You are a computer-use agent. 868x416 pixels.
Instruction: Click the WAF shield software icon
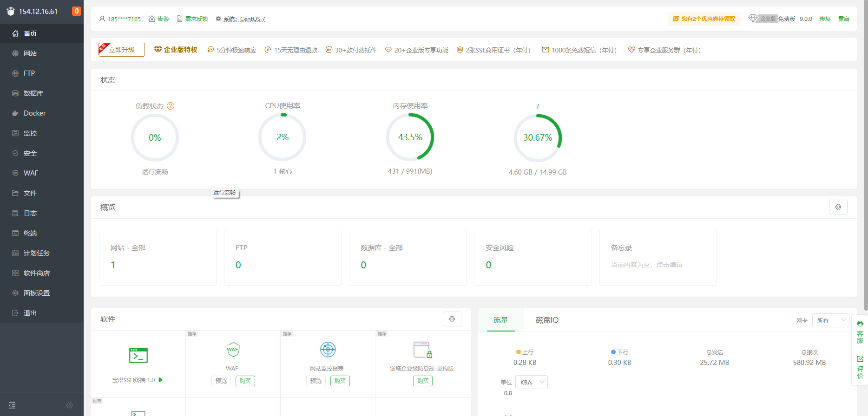pos(233,350)
